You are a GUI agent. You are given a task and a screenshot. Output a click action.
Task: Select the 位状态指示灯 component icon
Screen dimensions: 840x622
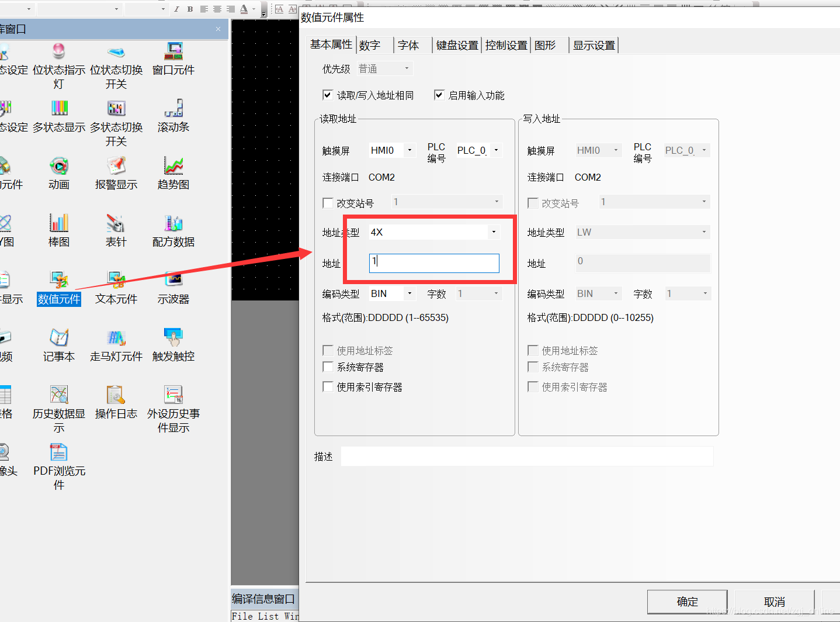(x=59, y=51)
